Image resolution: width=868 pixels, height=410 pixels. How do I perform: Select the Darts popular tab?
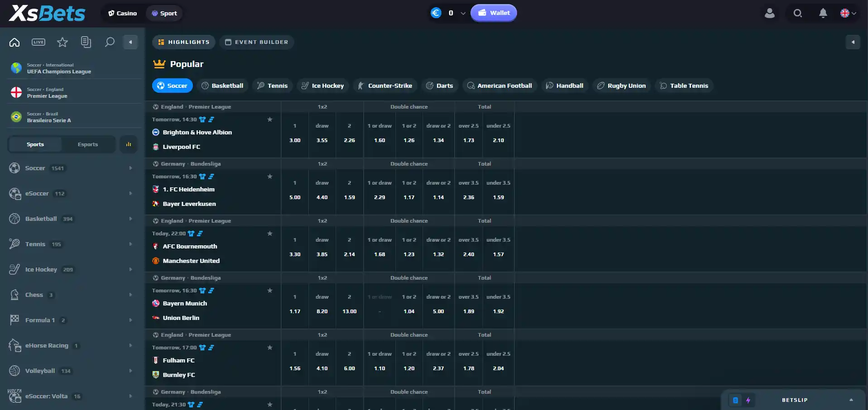(x=440, y=86)
